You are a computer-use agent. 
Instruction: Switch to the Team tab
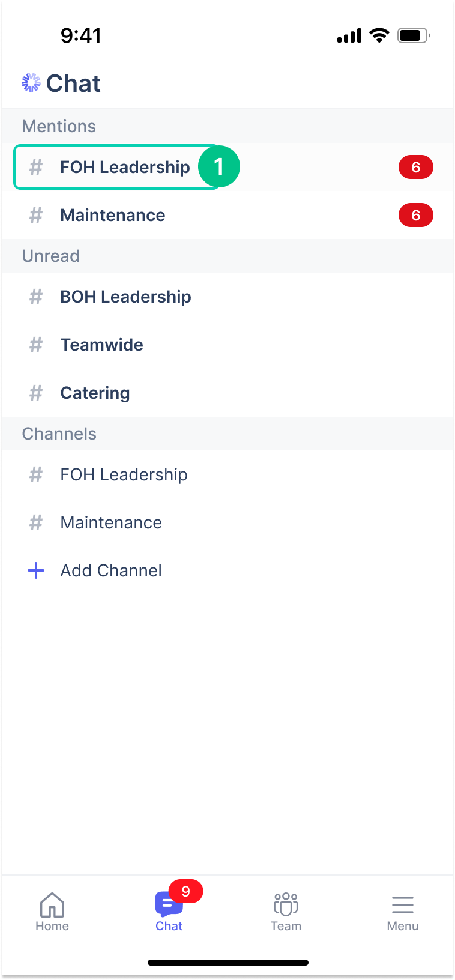286,912
